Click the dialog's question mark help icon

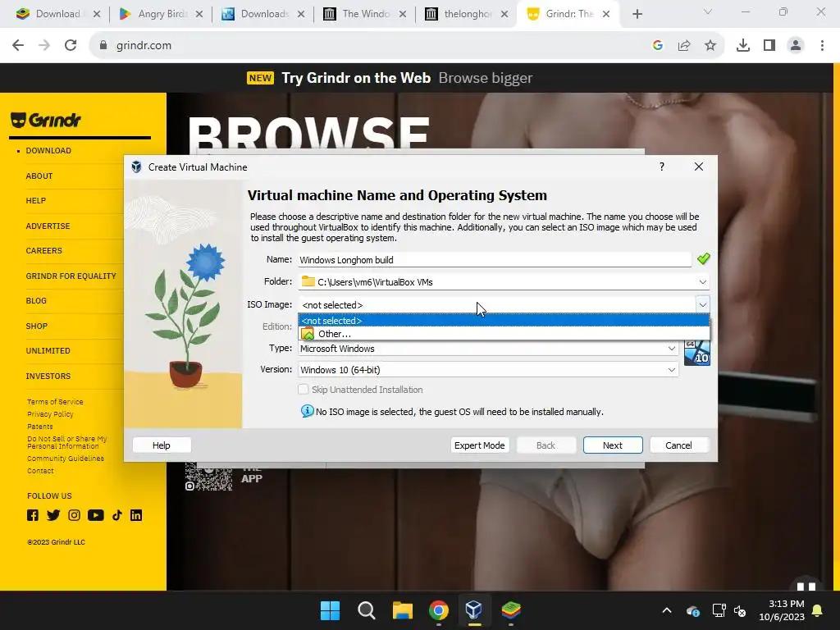click(662, 167)
